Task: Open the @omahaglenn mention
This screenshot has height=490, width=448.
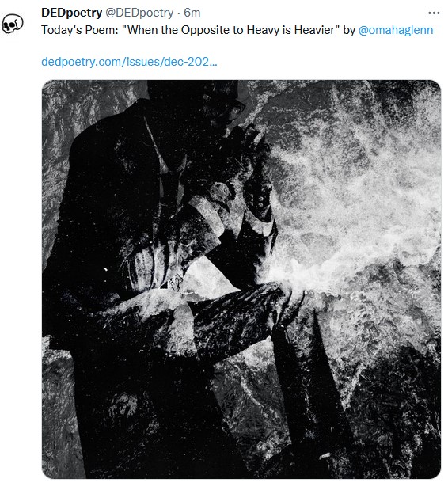Action: click(396, 30)
